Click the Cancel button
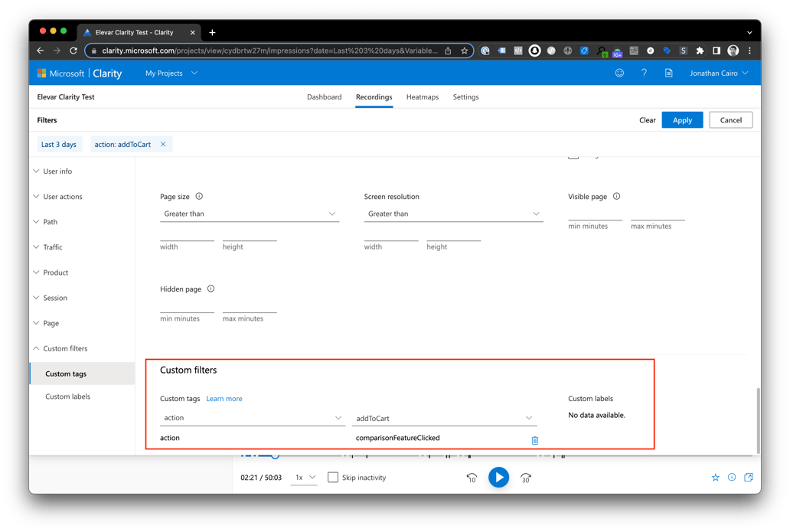 pyautogui.click(x=730, y=120)
